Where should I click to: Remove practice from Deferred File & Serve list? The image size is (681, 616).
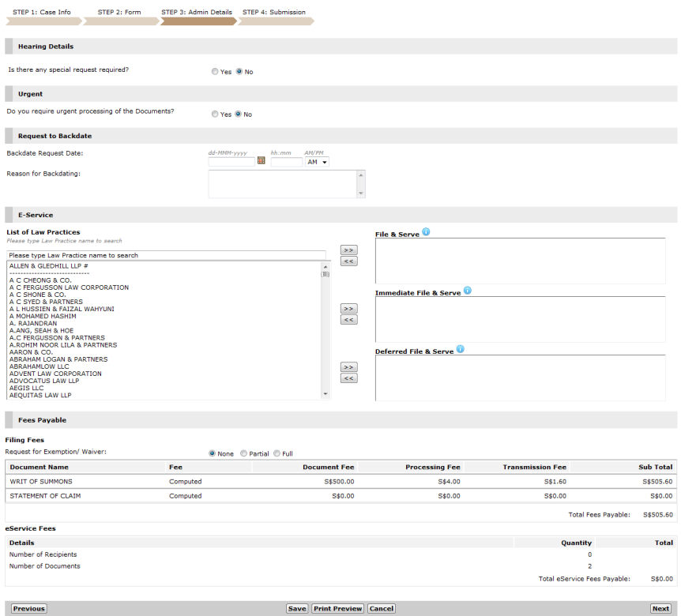[348, 378]
